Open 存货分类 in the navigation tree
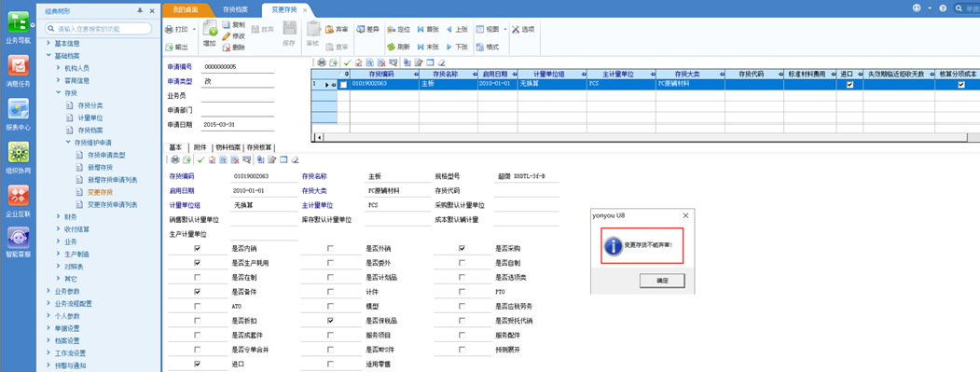This screenshot has width=980, height=372. tap(90, 105)
